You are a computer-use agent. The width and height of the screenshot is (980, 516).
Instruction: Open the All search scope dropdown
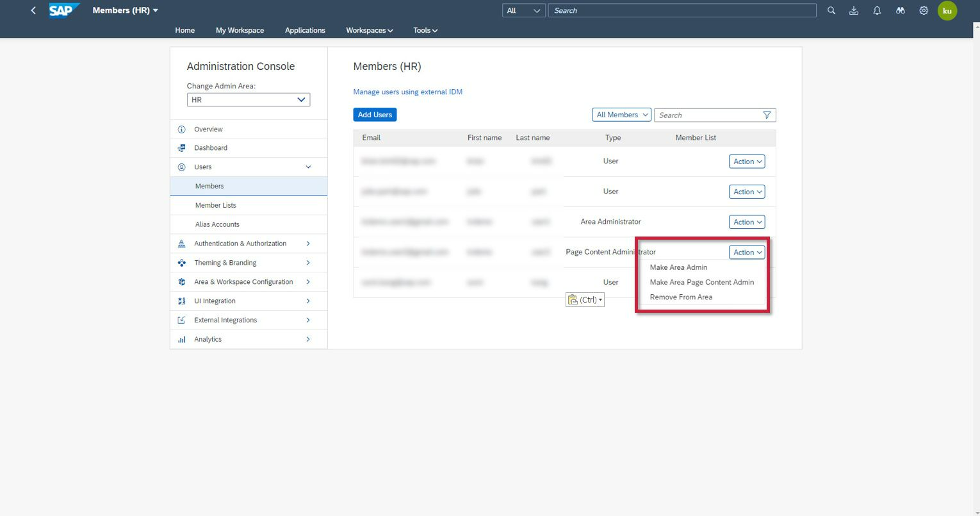coord(524,10)
